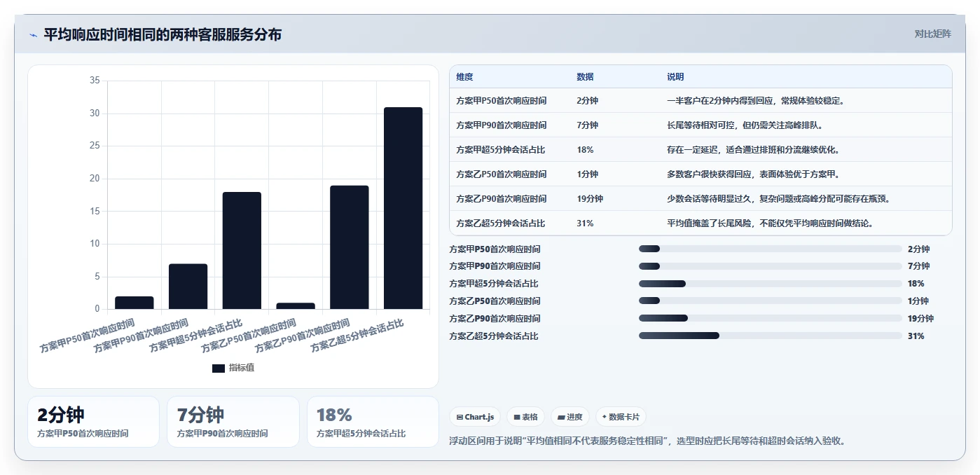This screenshot has width=980, height=475.
Task: Open the 18% 方案甲超5分钟 summary card
Action: pyautogui.click(x=373, y=422)
